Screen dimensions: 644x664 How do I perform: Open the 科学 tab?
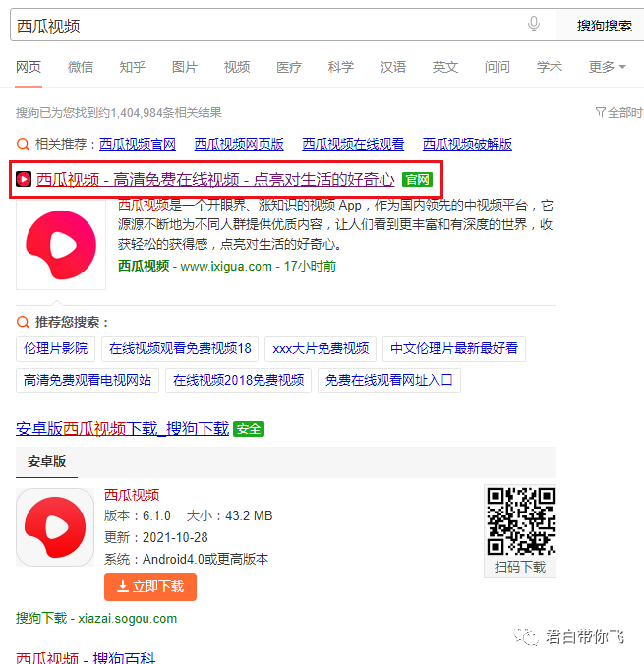(340, 67)
